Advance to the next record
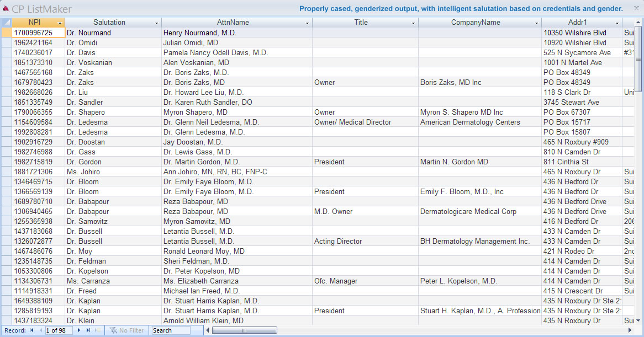The width and height of the screenshot is (644, 337). click(79, 330)
